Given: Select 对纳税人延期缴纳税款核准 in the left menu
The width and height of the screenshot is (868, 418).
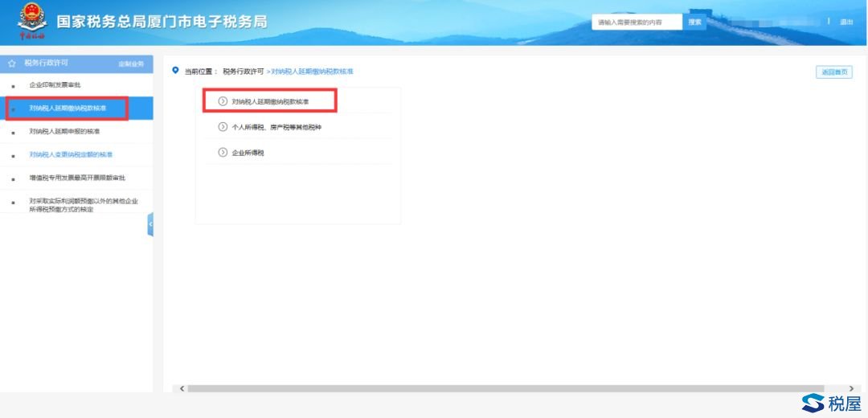Looking at the screenshot, I should coord(68,108).
